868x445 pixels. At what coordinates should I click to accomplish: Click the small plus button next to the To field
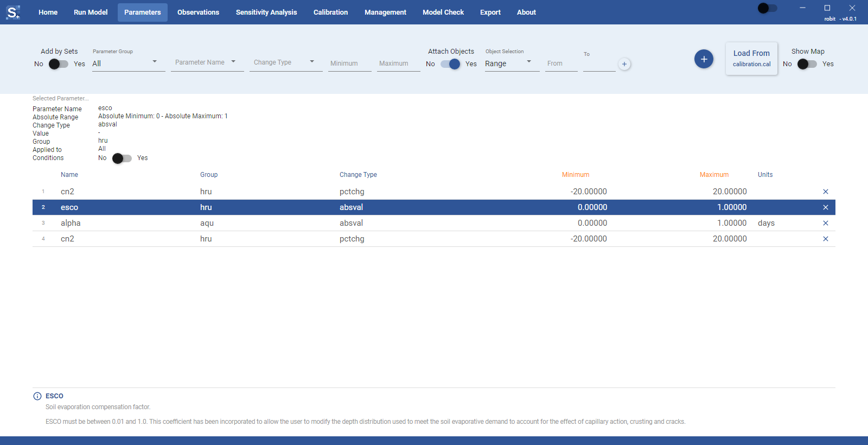tap(624, 64)
